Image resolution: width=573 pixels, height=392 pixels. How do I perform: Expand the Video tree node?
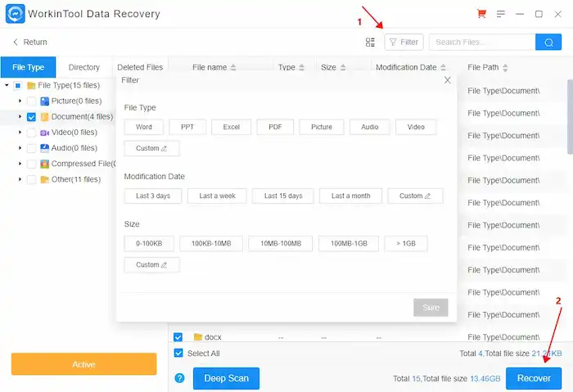click(x=20, y=133)
